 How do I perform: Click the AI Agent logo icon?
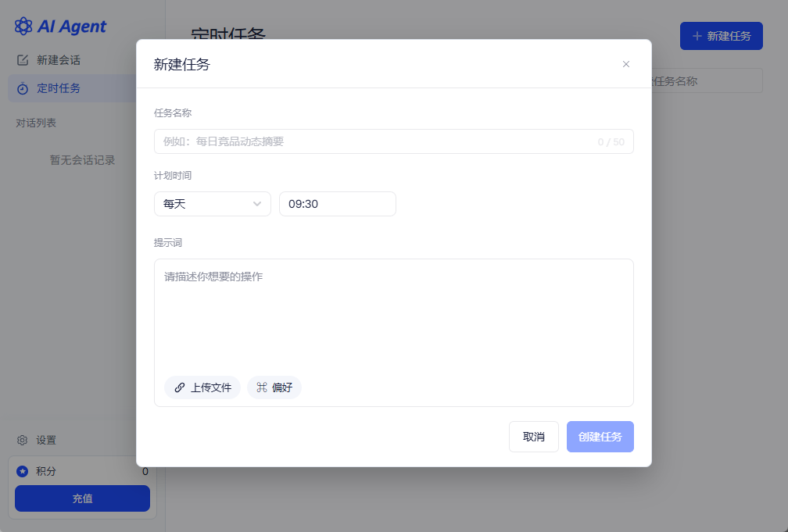23,26
